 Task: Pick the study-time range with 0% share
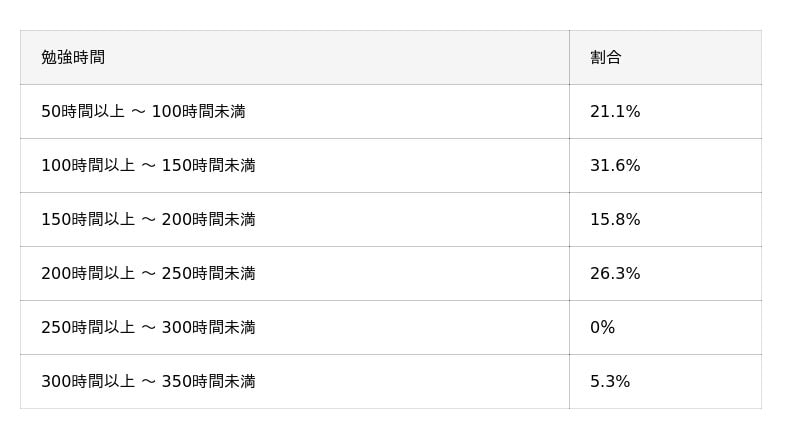pos(148,328)
